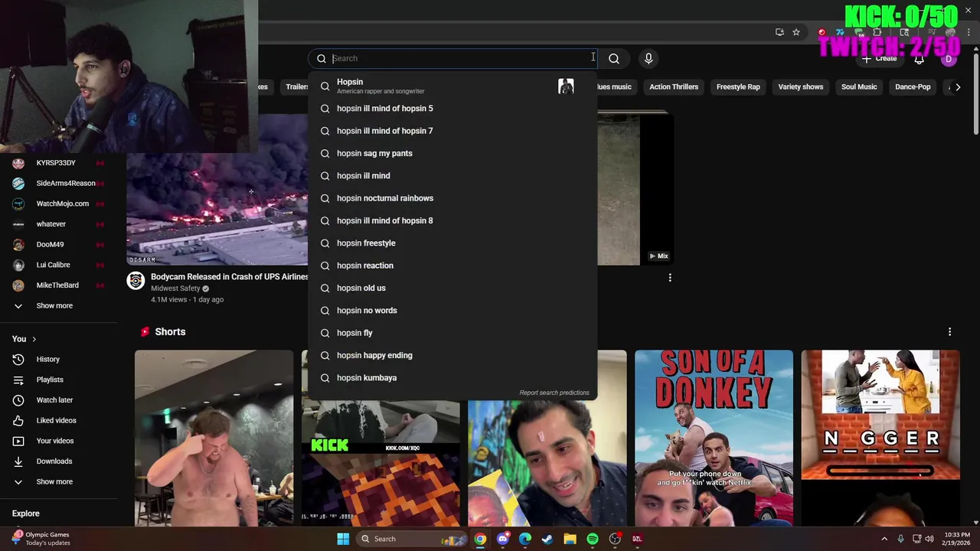
Task: Choose suggestion hopsin kumbaya
Action: click(x=452, y=378)
